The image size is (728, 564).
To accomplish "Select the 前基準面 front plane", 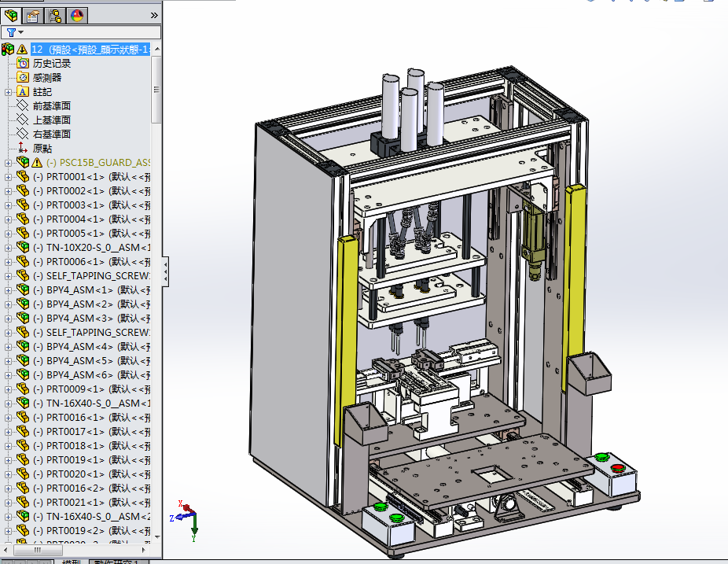I will [52, 105].
